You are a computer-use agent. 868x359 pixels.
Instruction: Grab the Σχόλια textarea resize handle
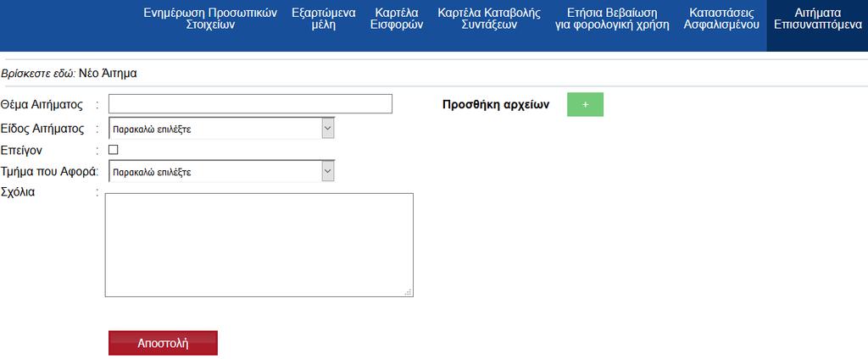point(409,292)
